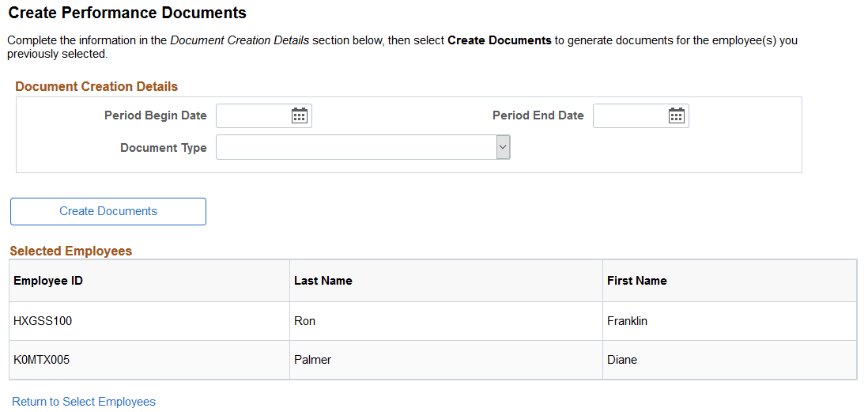Screen dimensions: 868x412
Task: Click the Selected Employees section heading
Action: (71, 251)
